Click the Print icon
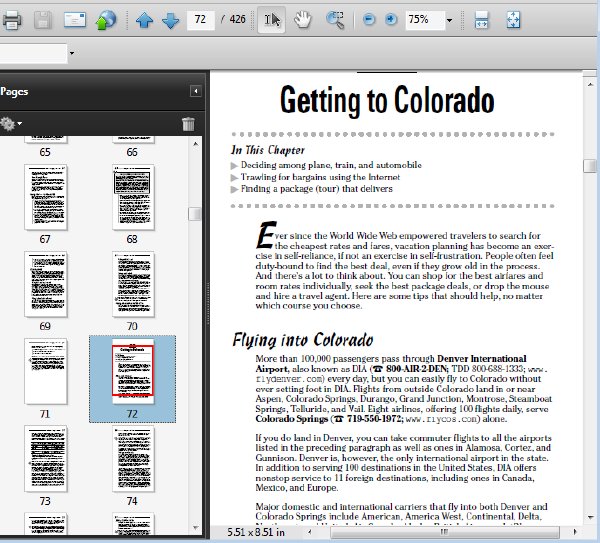600x543 pixels. coord(12,20)
